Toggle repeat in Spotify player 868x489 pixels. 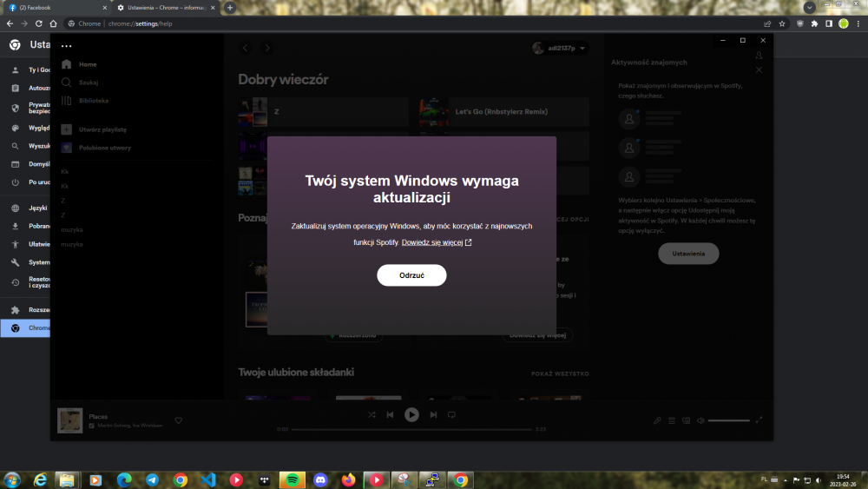tap(451, 415)
